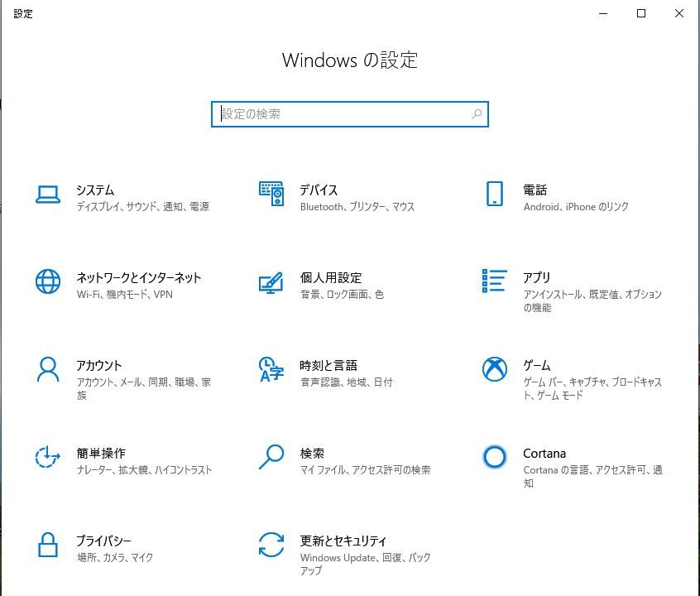Click the プライバシー padlock icon
The width and height of the screenshot is (700, 596).
(48, 545)
